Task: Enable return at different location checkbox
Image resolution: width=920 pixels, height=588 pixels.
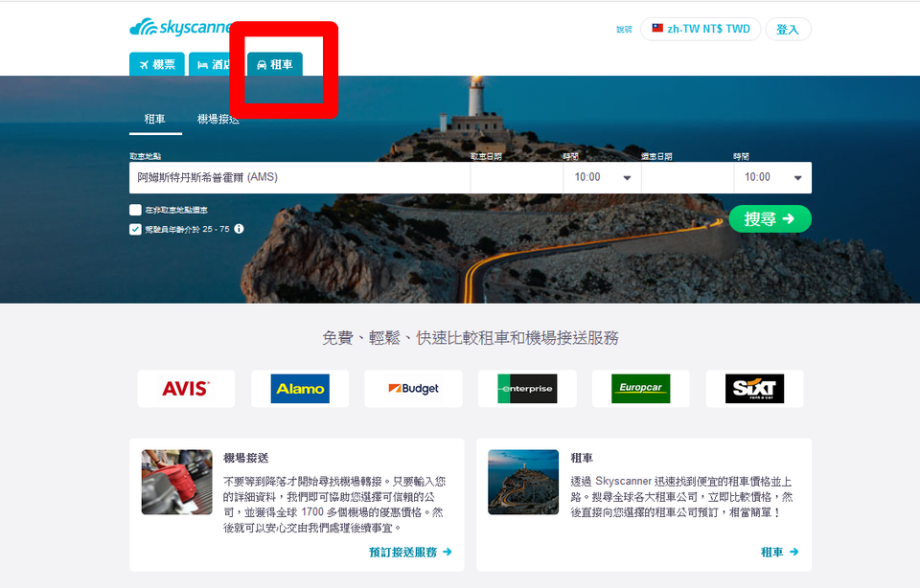Action: click(136, 210)
